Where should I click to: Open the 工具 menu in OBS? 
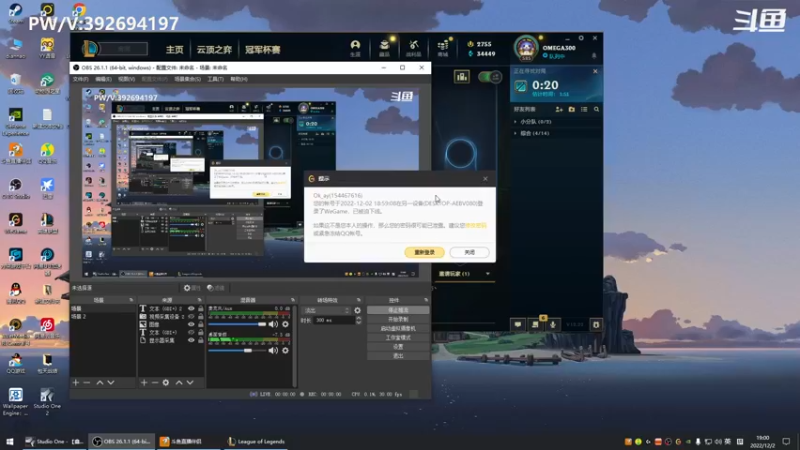pos(215,79)
